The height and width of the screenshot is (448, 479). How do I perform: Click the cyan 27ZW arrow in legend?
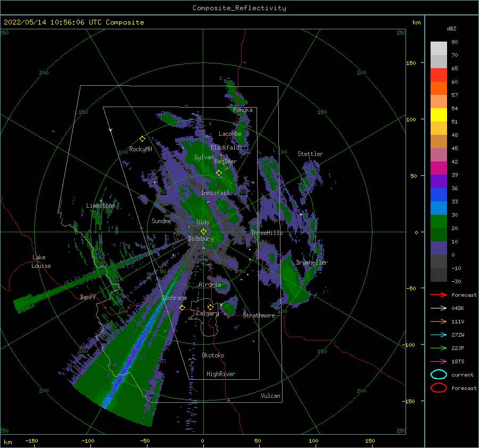tap(439, 335)
